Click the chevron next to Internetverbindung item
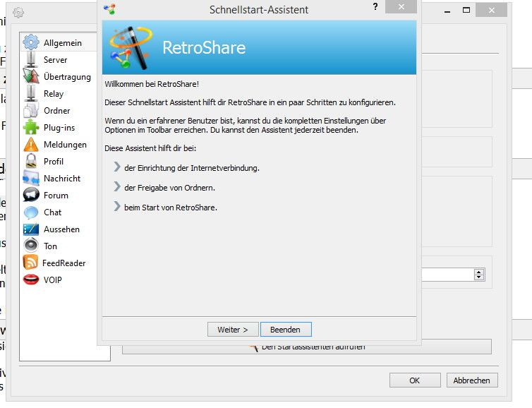 coord(116,167)
